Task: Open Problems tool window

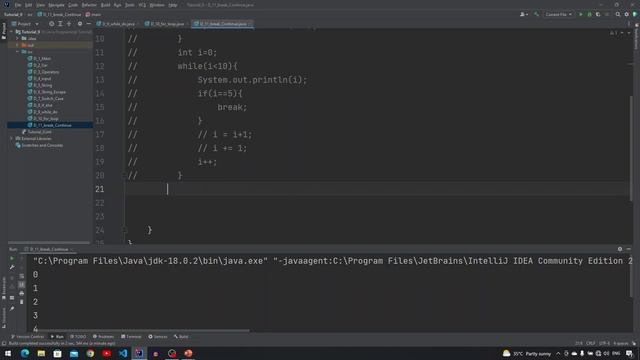Action: click(103, 337)
